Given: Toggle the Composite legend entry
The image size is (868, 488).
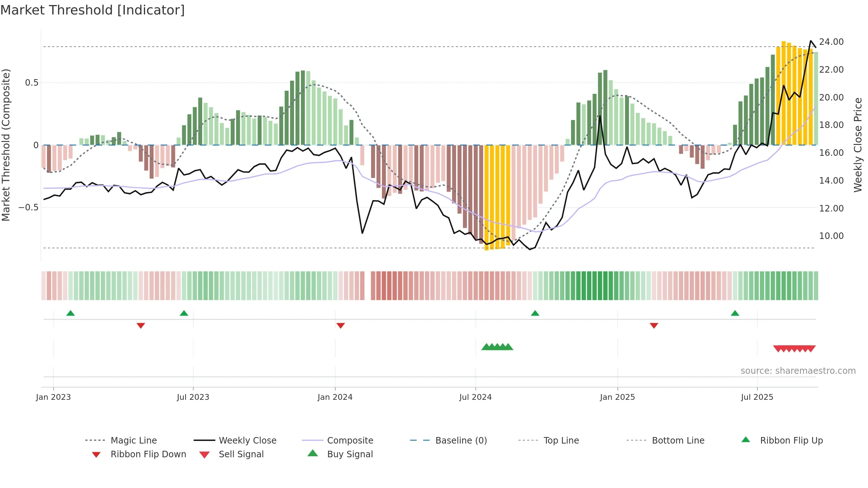Looking at the screenshot, I should pos(337,440).
